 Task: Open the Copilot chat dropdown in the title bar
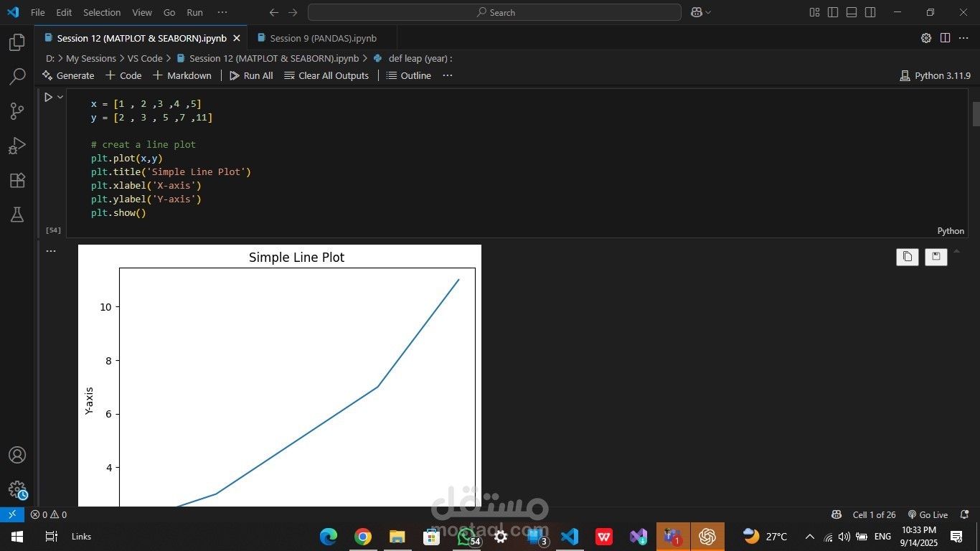[701, 12]
